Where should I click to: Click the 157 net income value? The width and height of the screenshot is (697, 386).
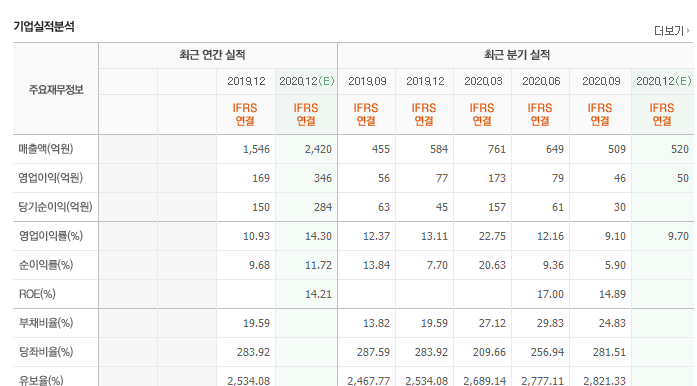(497, 207)
